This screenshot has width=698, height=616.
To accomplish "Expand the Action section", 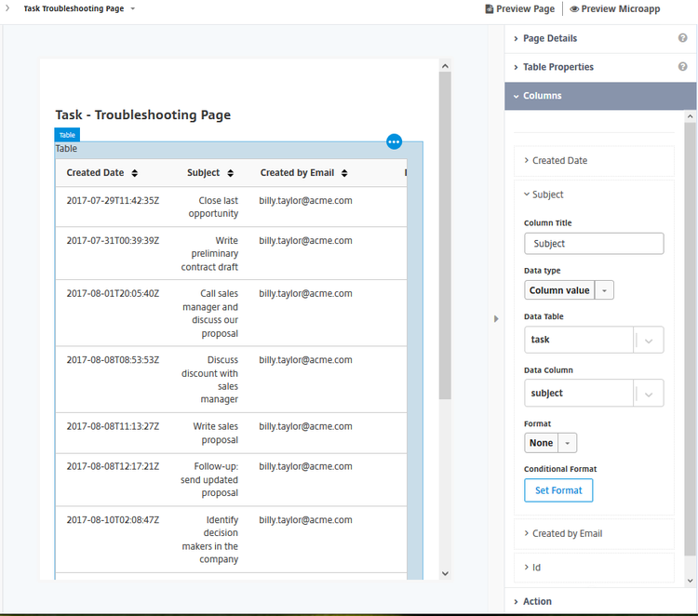I will tap(600, 601).
